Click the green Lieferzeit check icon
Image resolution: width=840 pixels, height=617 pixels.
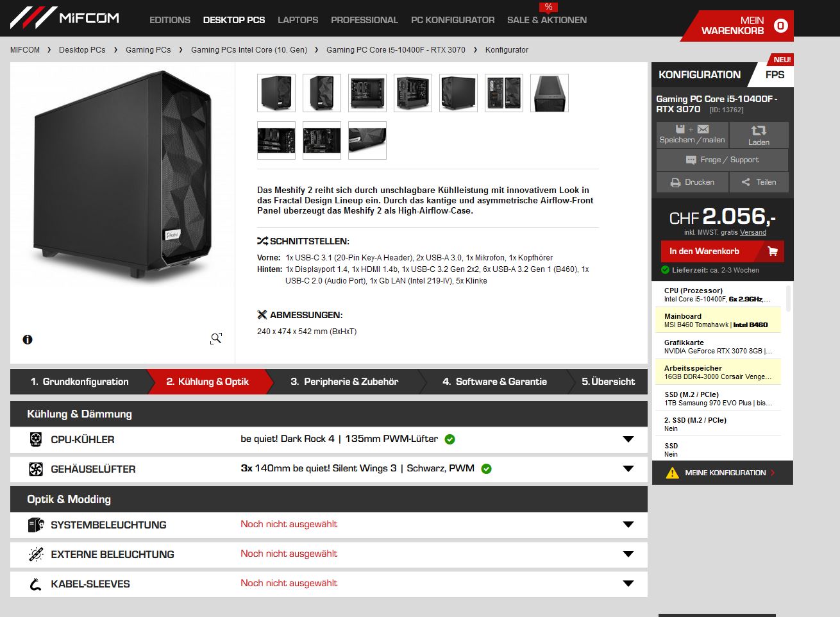pos(666,270)
